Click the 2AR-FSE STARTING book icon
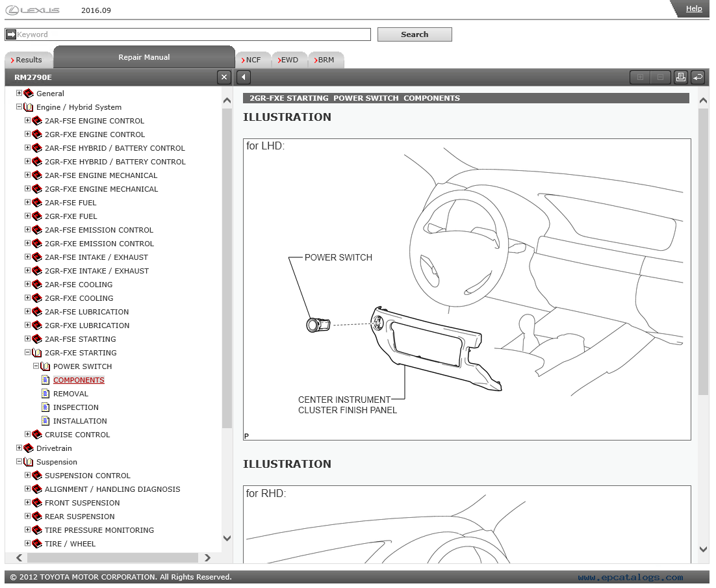Screen dimensions: 716x588 tap(37, 339)
